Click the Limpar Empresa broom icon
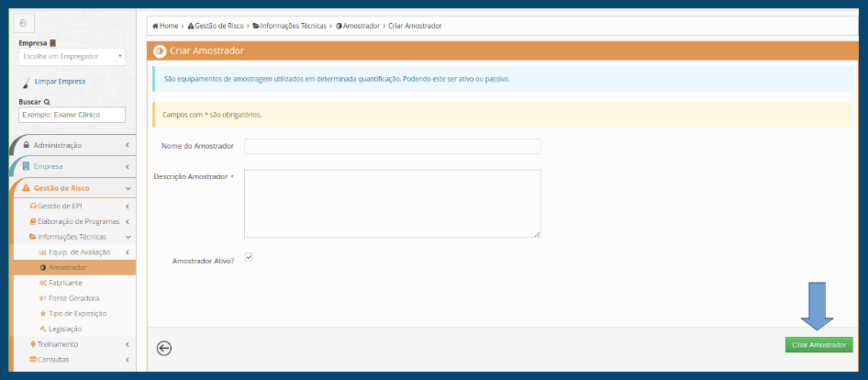868x380 pixels. (x=25, y=83)
